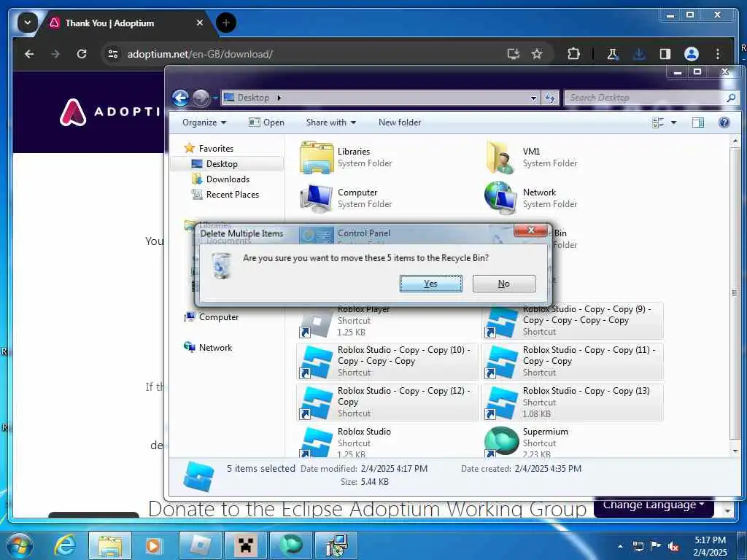Select Roblox Studio Copy (10) shortcut

[387, 361]
